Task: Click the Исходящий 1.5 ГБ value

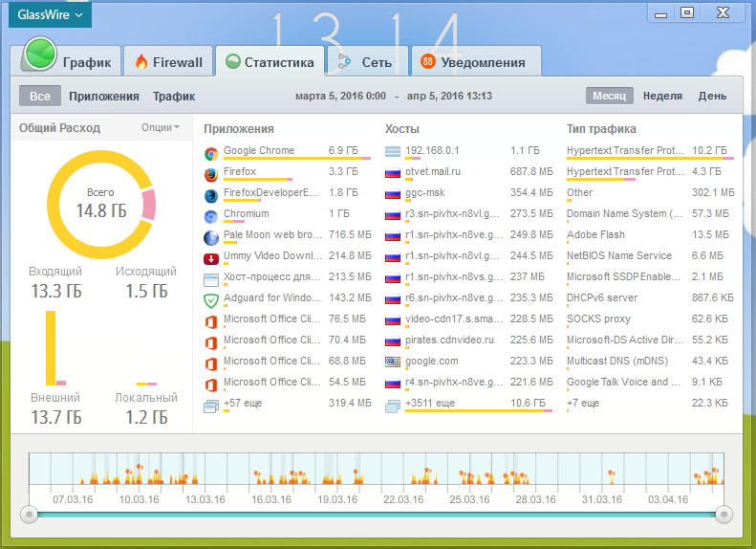Action: [x=146, y=291]
